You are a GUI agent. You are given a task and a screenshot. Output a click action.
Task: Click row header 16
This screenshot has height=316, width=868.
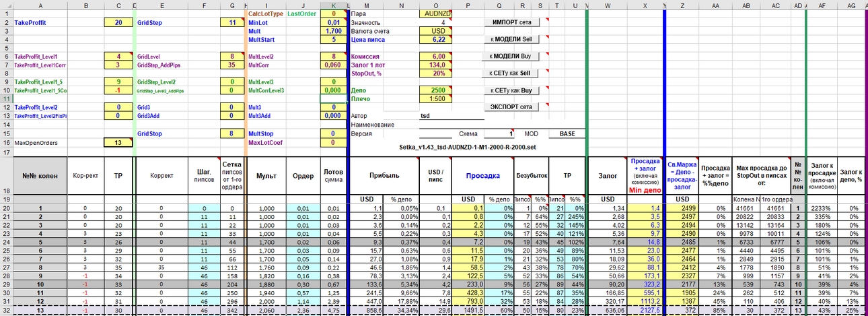tap(6, 142)
